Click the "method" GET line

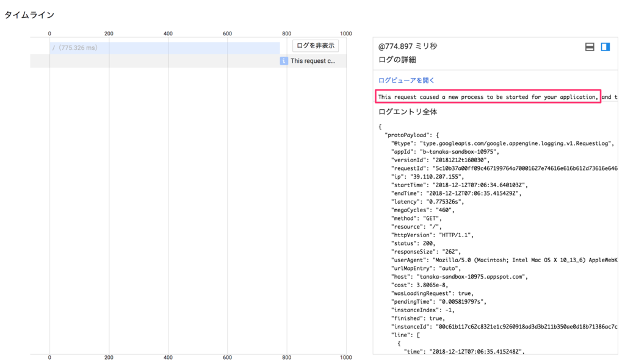(x=416, y=219)
